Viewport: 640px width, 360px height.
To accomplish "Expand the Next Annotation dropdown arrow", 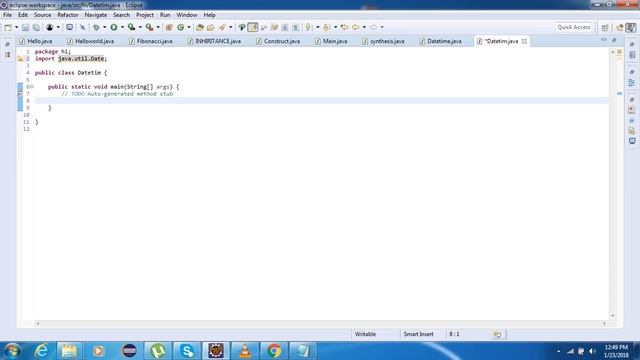I will click(x=317, y=27).
